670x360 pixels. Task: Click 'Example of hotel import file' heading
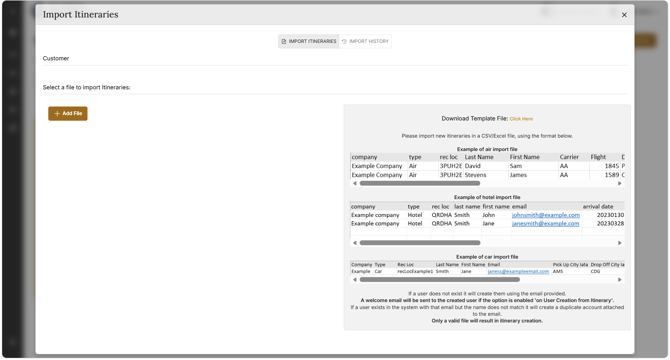pyautogui.click(x=487, y=198)
